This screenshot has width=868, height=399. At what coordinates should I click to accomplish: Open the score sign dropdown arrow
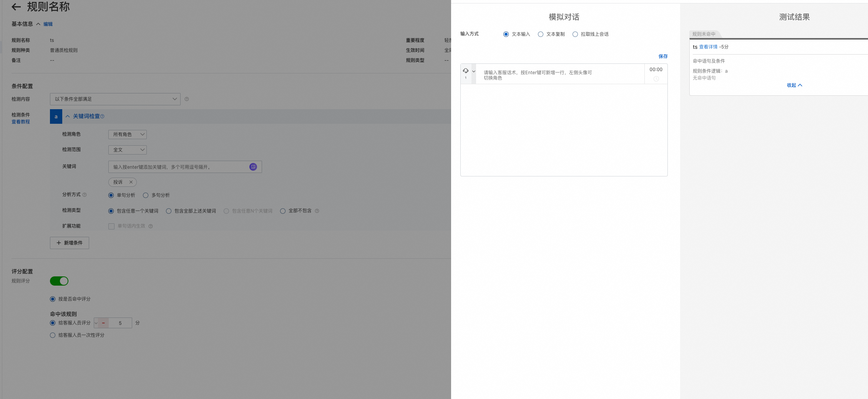96,323
